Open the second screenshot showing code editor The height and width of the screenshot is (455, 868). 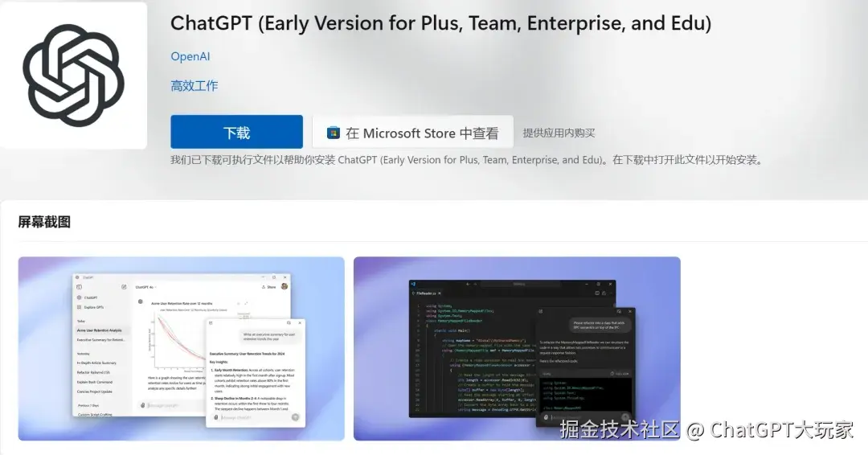[x=517, y=348]
